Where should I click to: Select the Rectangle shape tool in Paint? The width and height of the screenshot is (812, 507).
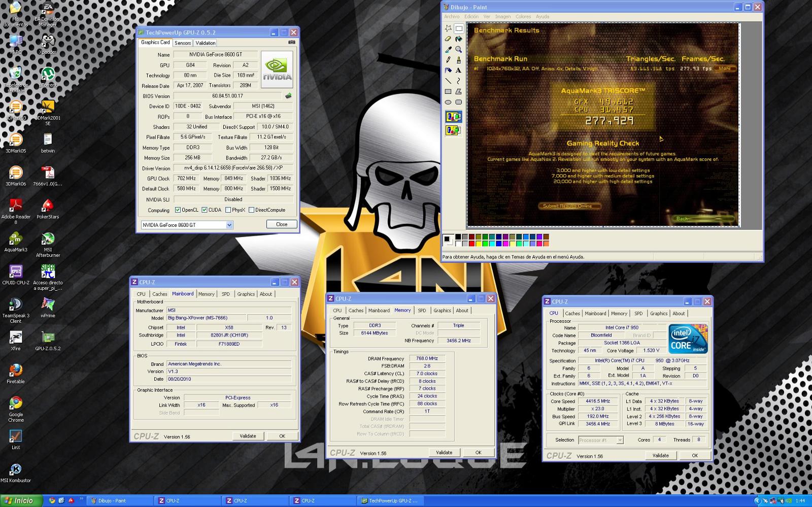(x=448, y=92)
